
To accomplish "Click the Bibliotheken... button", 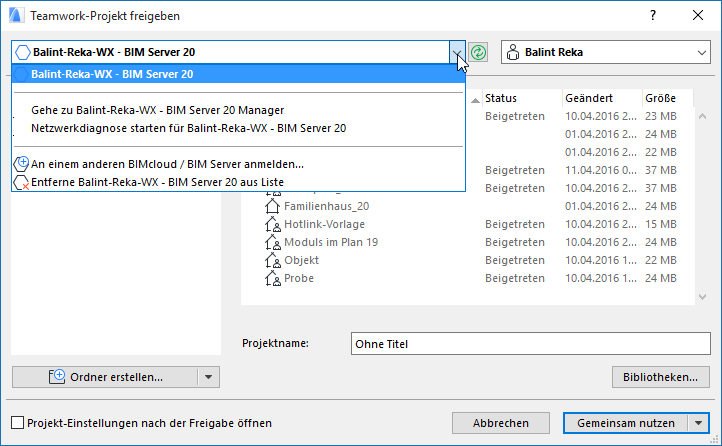I will coord(660,377).
